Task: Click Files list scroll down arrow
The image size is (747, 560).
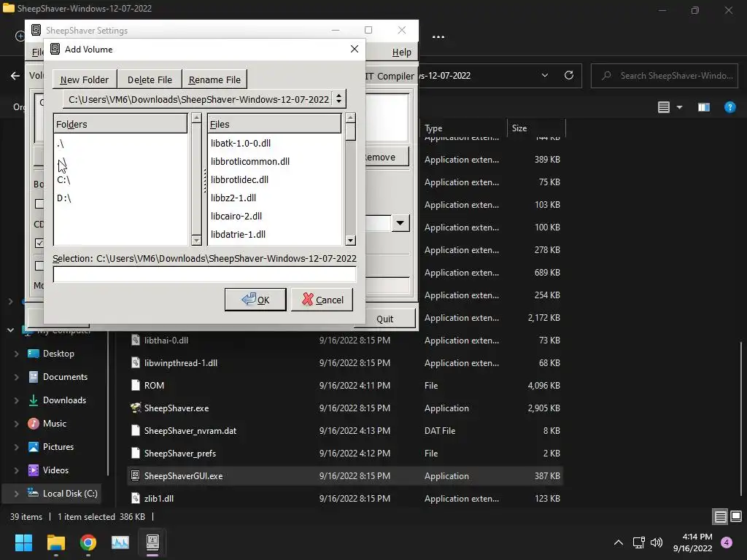Action: [x=351, y=241]
